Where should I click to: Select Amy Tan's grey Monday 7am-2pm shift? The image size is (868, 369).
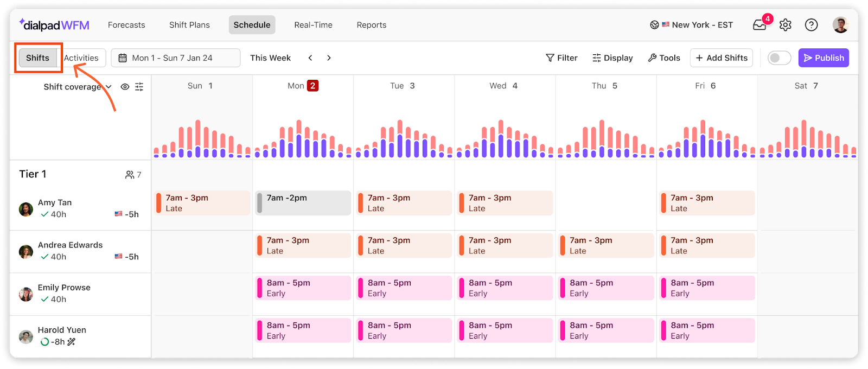[303, 203]
